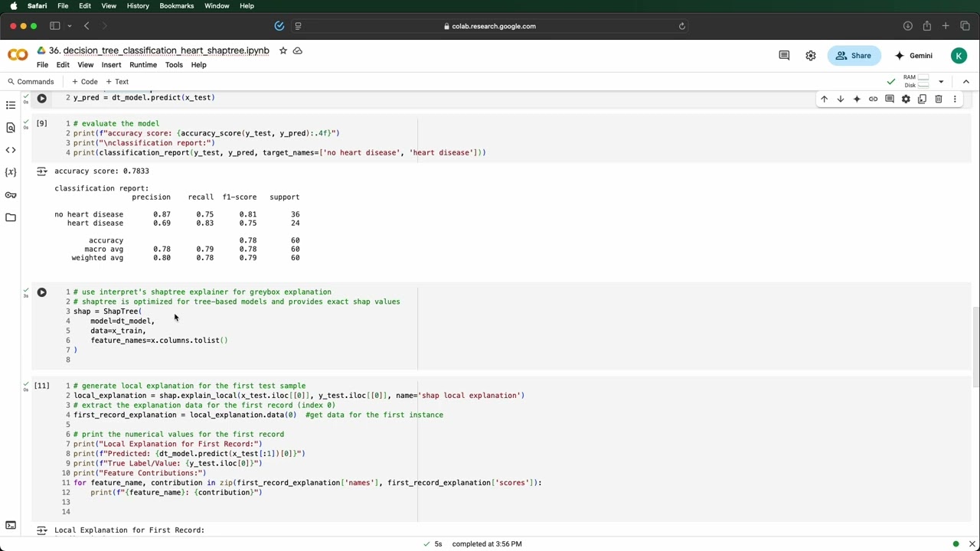This screenshot has height=551, width=980.
Task: Open editor settings from cell toolbar gear
Action: [x=906, y=99]
